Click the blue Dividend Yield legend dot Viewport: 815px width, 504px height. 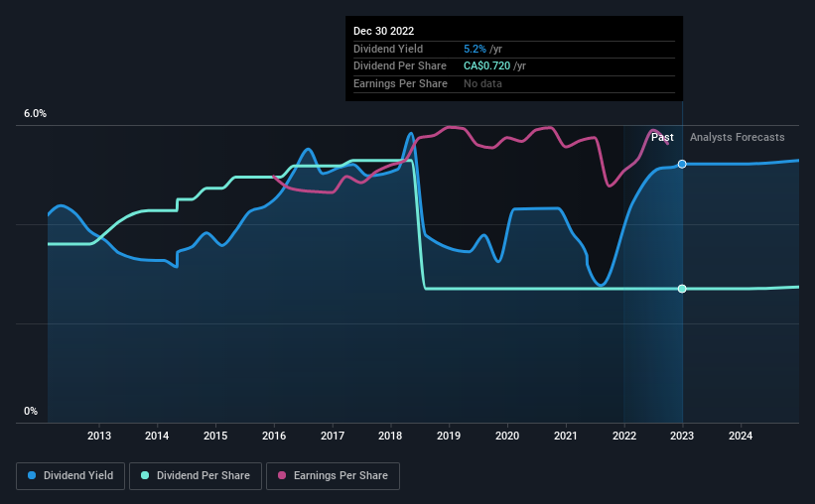tap(32, 475)
